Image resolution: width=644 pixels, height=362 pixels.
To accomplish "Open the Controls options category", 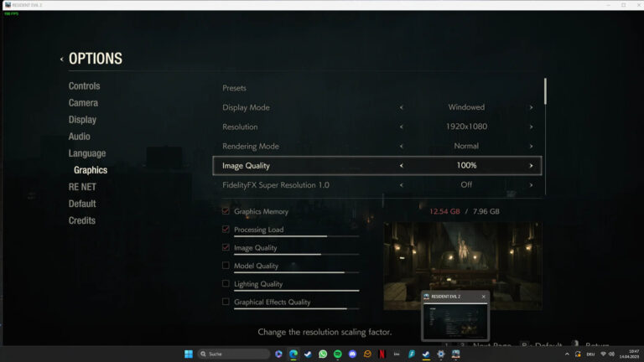I will (x=84, y=86).
